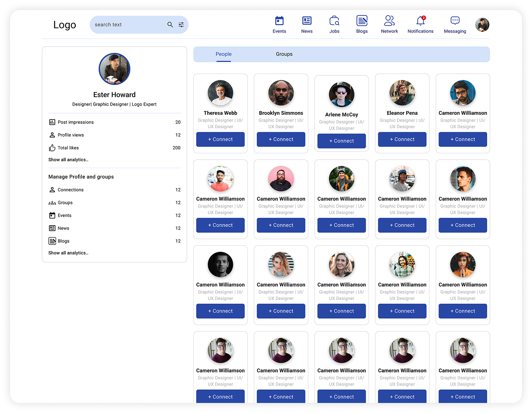Open the search filter settings icon
532x413 pixels.
click(x=181, y=24)
